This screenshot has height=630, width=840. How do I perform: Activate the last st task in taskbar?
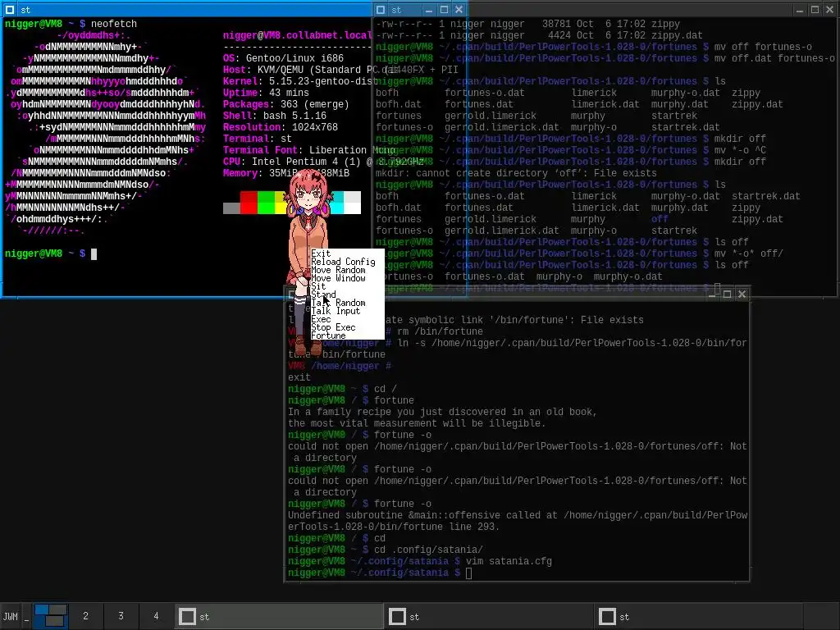(x=700, y=617)
